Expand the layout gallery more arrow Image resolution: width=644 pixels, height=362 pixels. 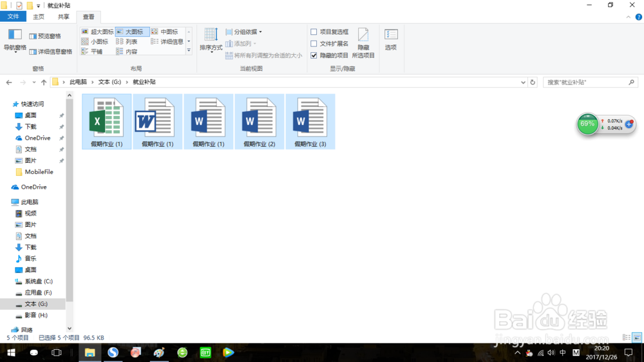tap(189, 51)
